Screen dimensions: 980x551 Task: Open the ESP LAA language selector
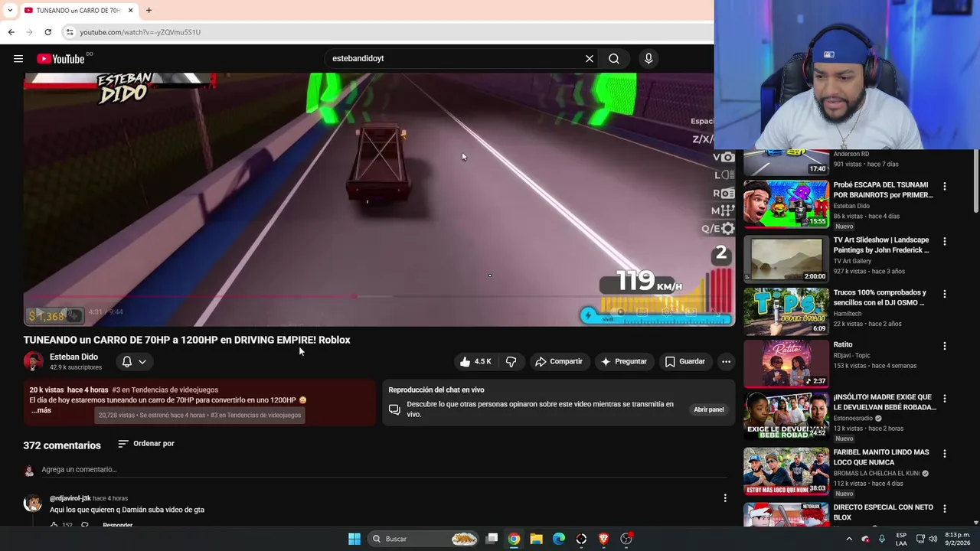pyautogui.click(x=901, y=539)
